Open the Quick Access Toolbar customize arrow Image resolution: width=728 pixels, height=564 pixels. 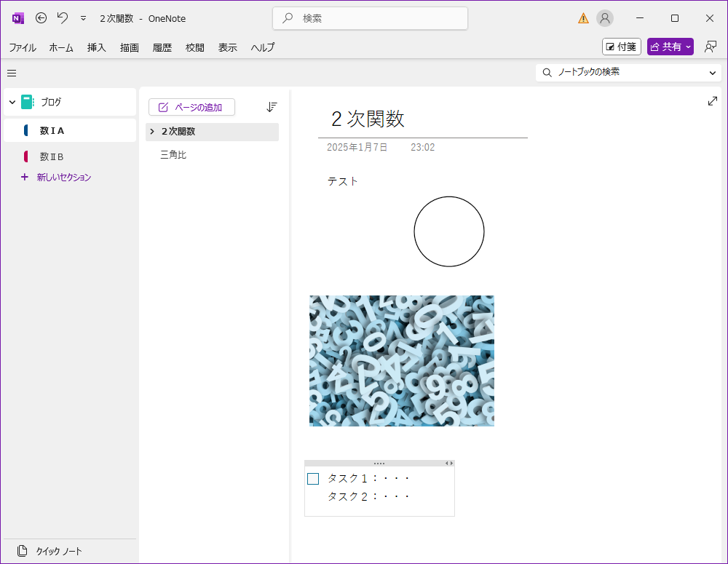(83, 18)
